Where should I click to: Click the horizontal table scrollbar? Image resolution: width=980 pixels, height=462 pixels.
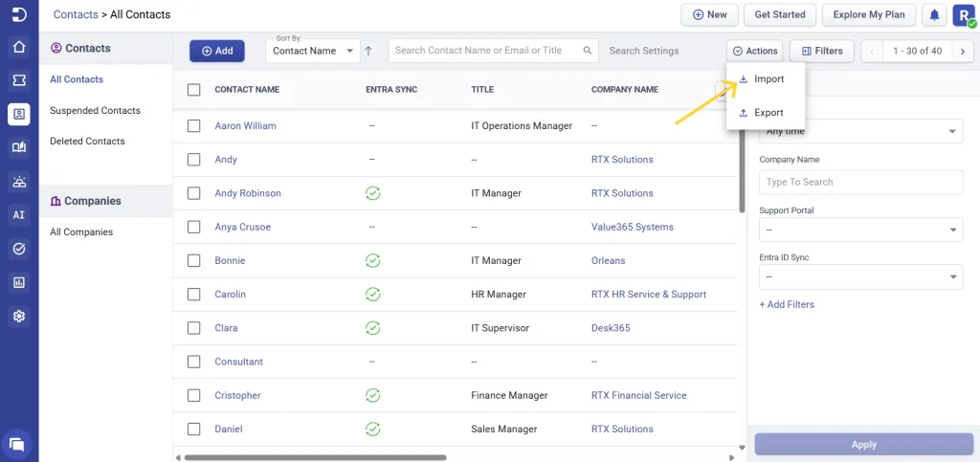point(315,457)
